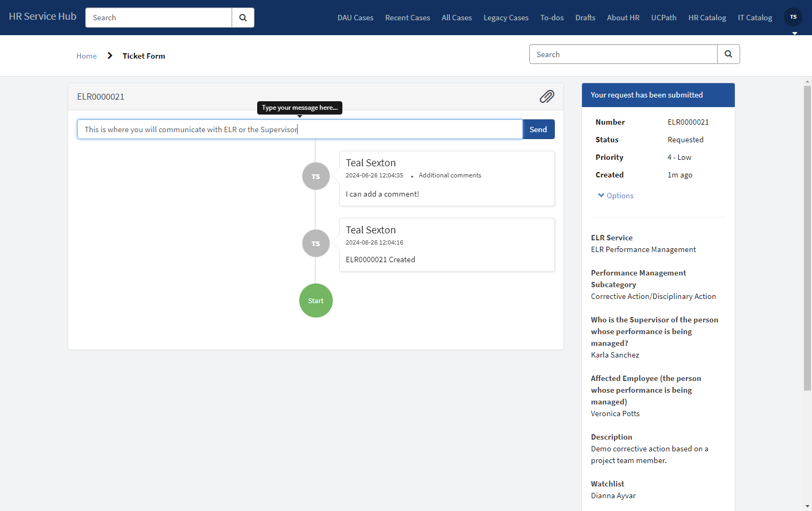Click the ELR0000021 number value in sidebar
The image size is (812, 511).
tap(688, 122)
